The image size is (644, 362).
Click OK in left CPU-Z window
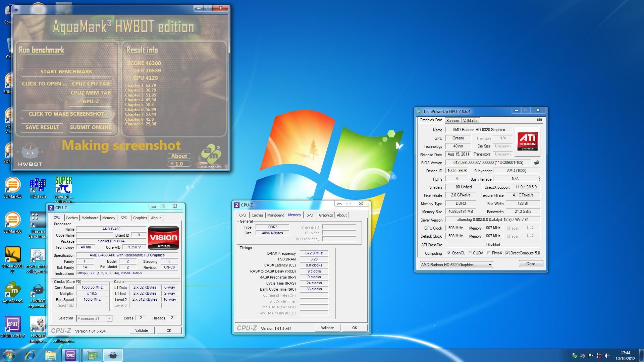click(169, 330)
